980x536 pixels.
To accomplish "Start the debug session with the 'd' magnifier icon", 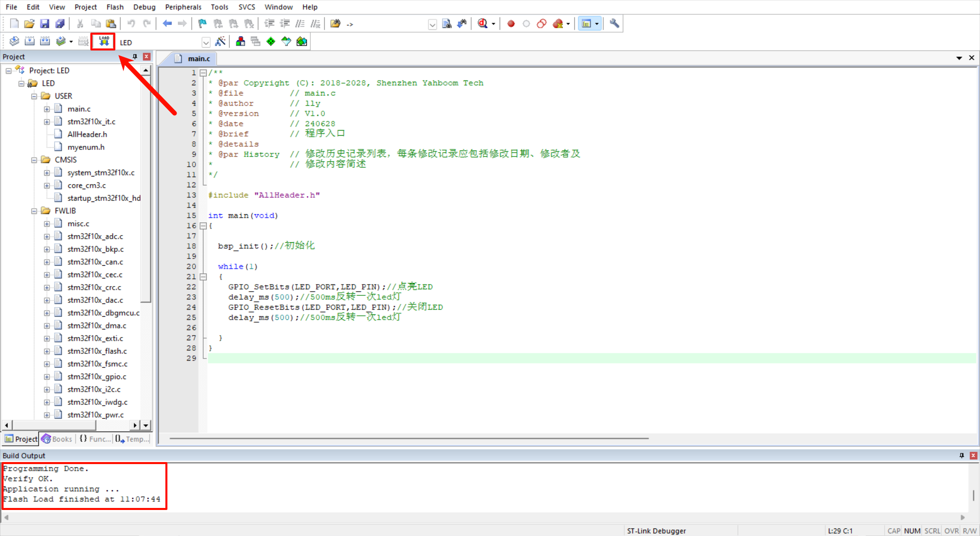I will 482,23.
